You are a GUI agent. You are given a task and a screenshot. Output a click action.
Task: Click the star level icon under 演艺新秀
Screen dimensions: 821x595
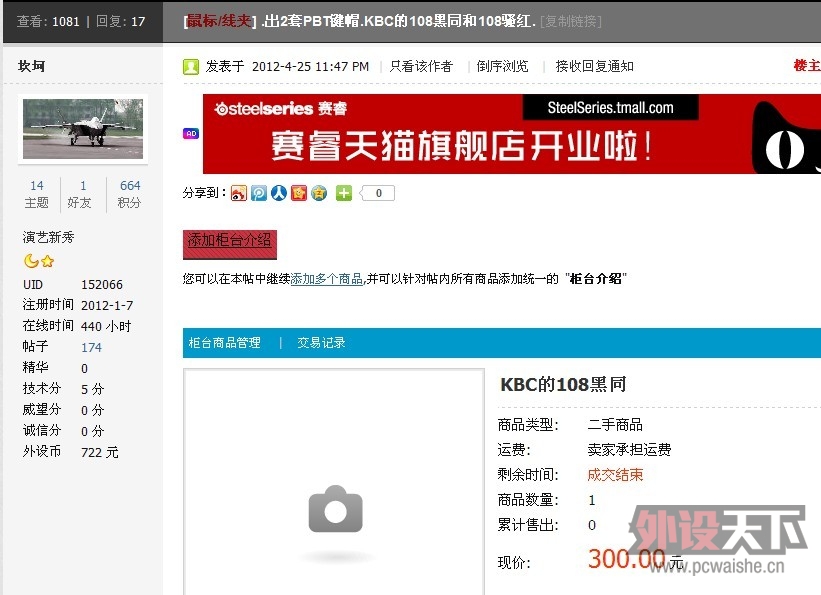(47, 261)
